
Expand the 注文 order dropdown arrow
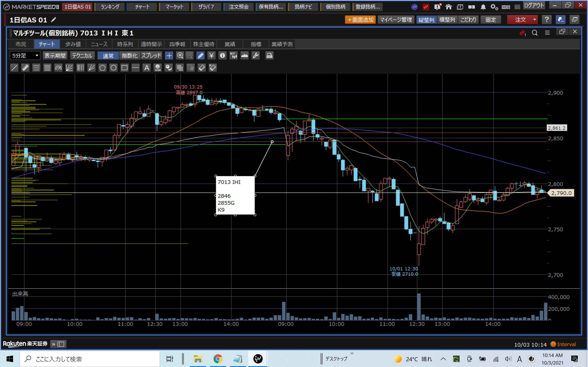[x=534, y=20]
